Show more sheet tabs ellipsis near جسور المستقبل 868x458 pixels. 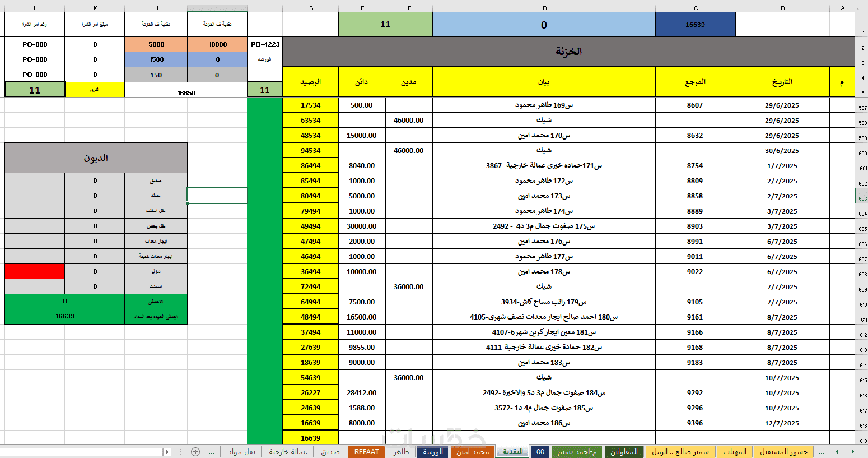click(821, 452)
